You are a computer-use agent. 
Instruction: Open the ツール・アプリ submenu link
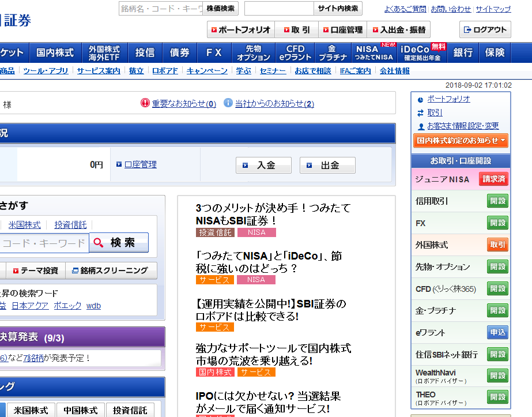(x=46, y=71)
